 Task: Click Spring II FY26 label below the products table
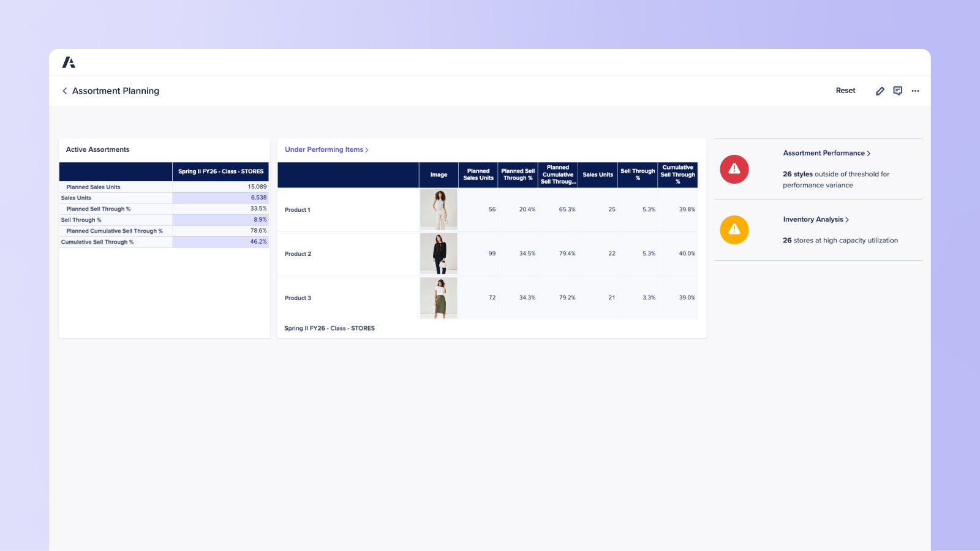pos(329,328)
